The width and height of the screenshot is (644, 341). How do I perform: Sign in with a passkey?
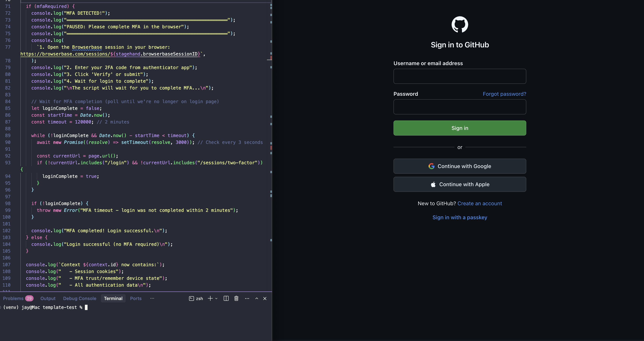[x=460, y=217]
